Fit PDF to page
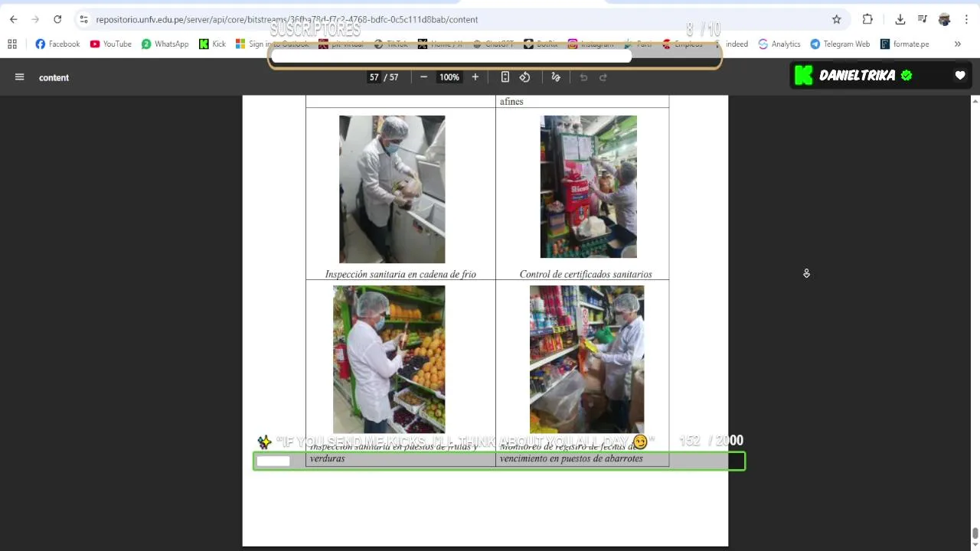The image size is (980, 551). tap(505, 77)
